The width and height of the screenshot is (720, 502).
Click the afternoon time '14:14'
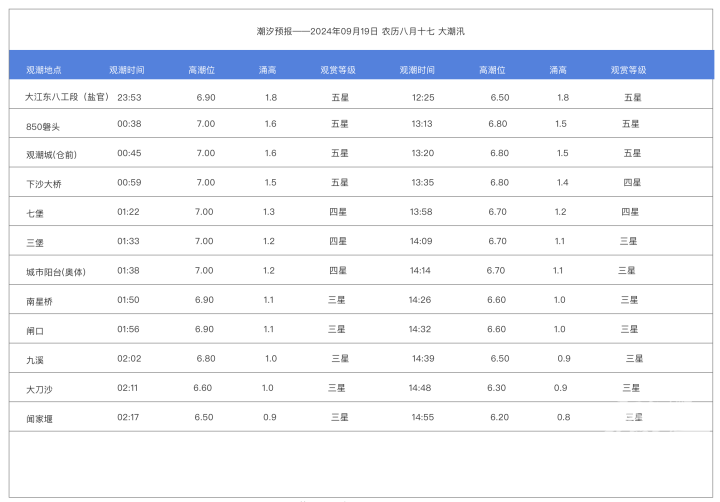[420, 271]
